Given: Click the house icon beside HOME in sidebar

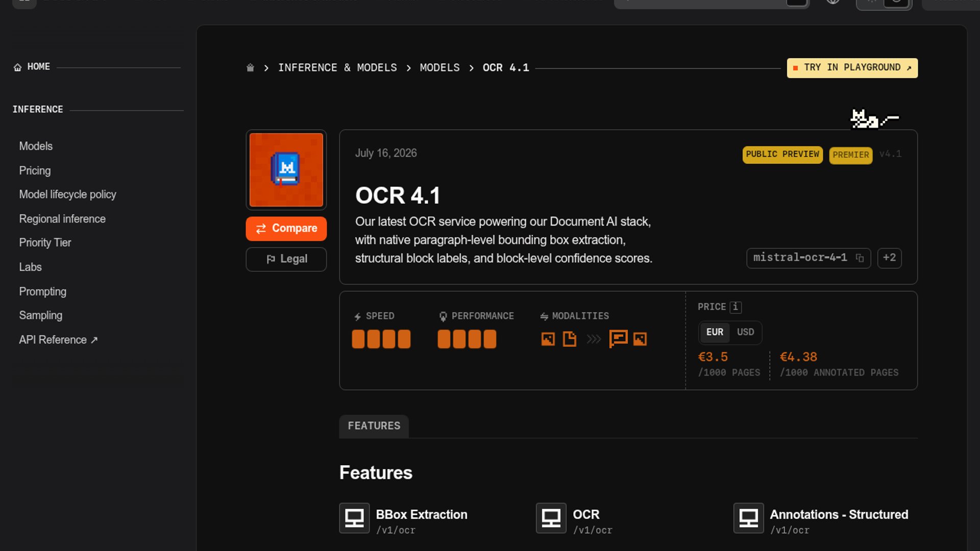Looking at the screenshot, I should coord(17,67).
